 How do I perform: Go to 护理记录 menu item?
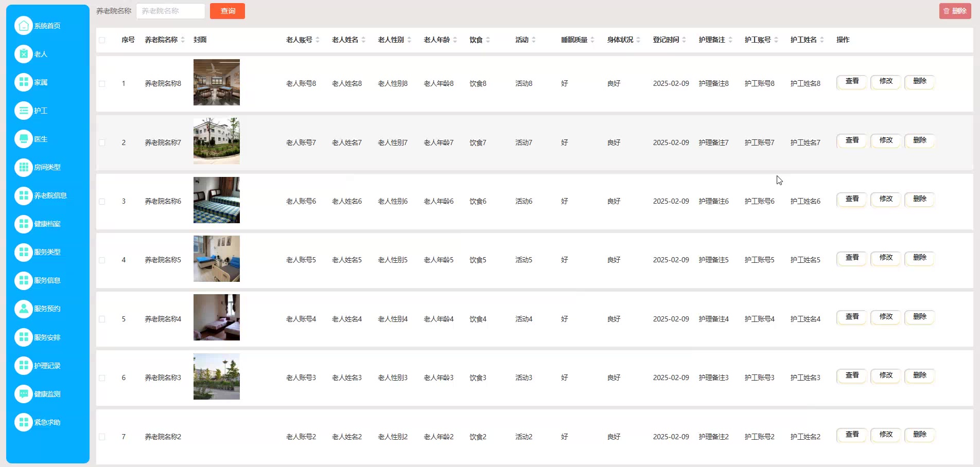point(47,366)
